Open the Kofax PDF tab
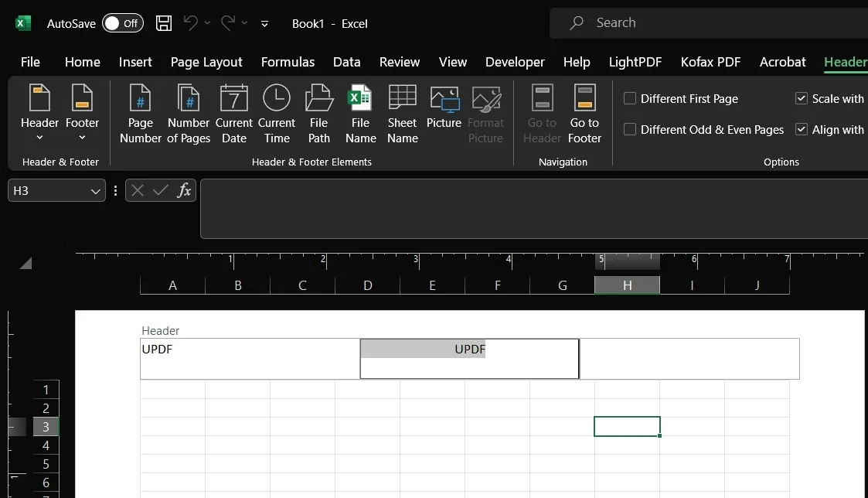 pos(711,62)
